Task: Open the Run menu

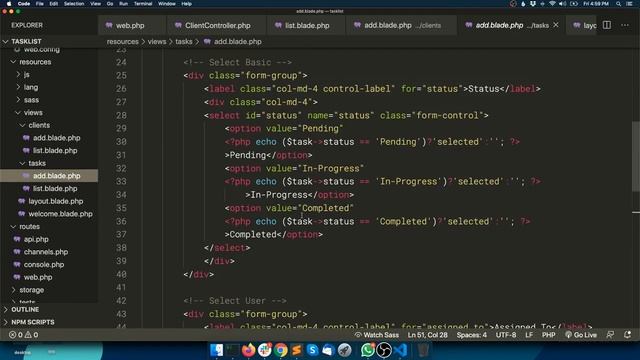Action: [123, 4]
